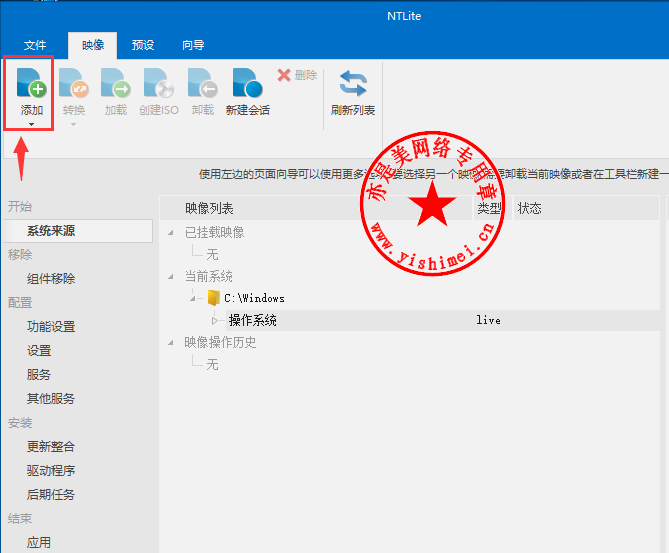Open 功能设置 page in sidebar
Image resolution: width=669 pixels, height=553 pixels.
coord(51,326)
